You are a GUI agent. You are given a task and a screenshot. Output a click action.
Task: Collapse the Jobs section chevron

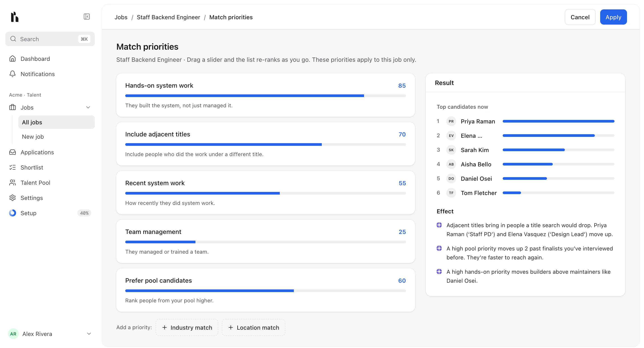[x=88, y=108]
